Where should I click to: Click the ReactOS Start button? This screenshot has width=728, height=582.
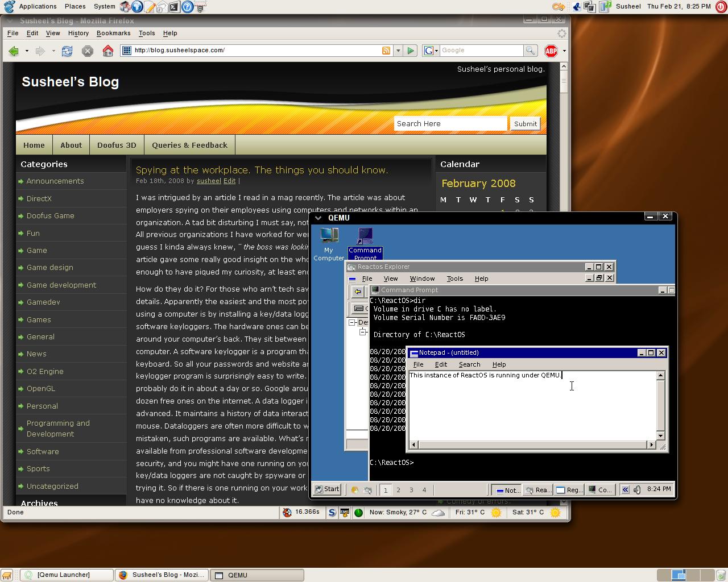(x=327, y=489)
